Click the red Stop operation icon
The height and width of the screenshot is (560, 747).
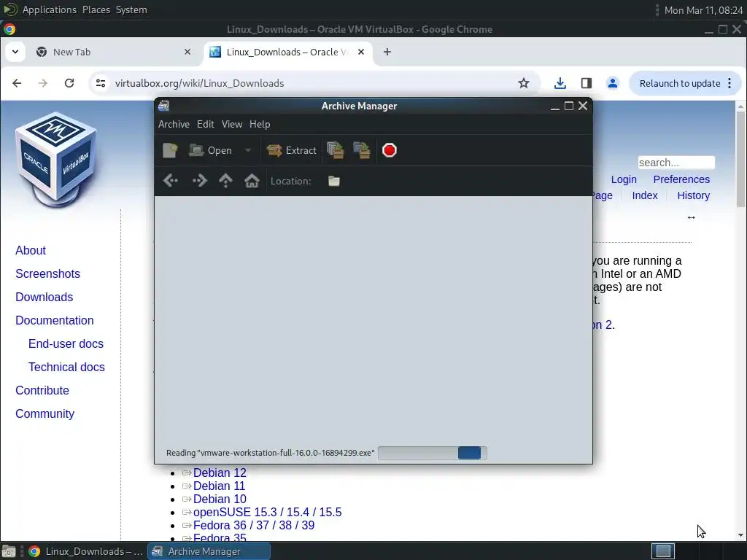coord(390,150)
